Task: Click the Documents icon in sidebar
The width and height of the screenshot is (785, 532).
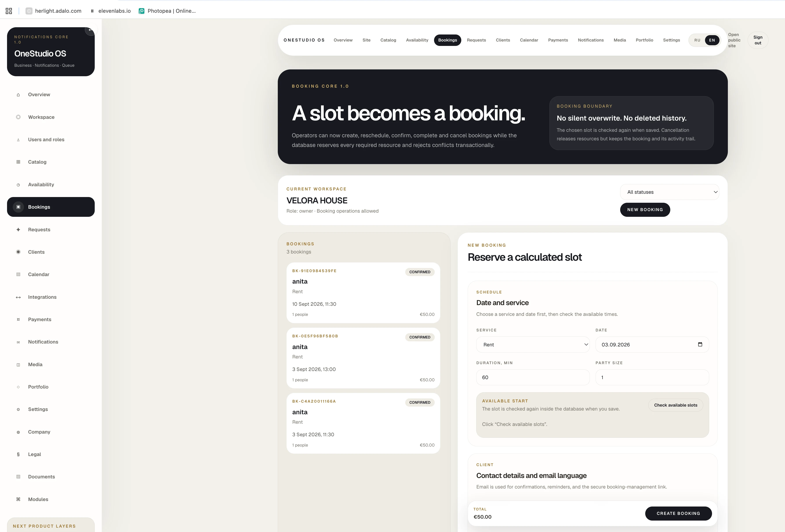Action: 18,477
